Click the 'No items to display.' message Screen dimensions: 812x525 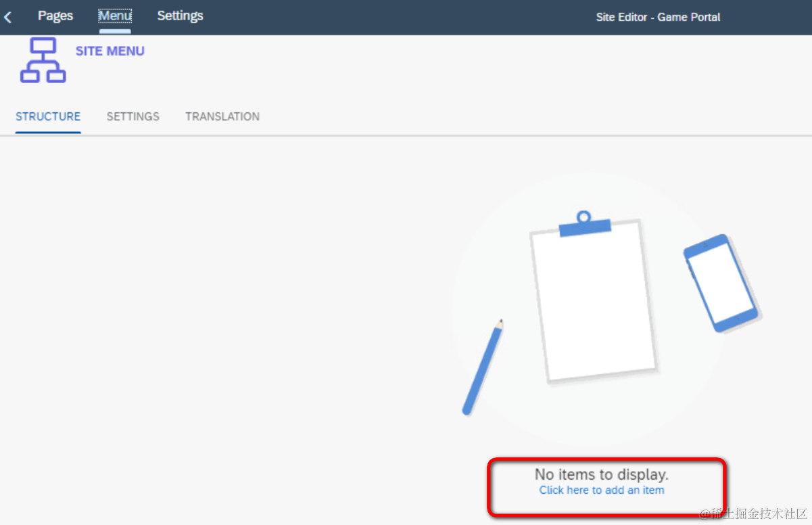point(602,474)
